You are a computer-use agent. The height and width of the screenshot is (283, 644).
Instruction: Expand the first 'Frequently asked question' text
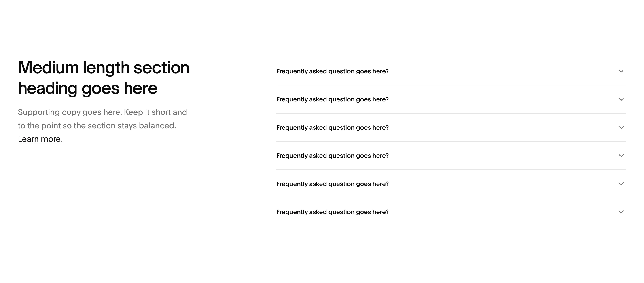pyautogui.click(x=332, y=71)
